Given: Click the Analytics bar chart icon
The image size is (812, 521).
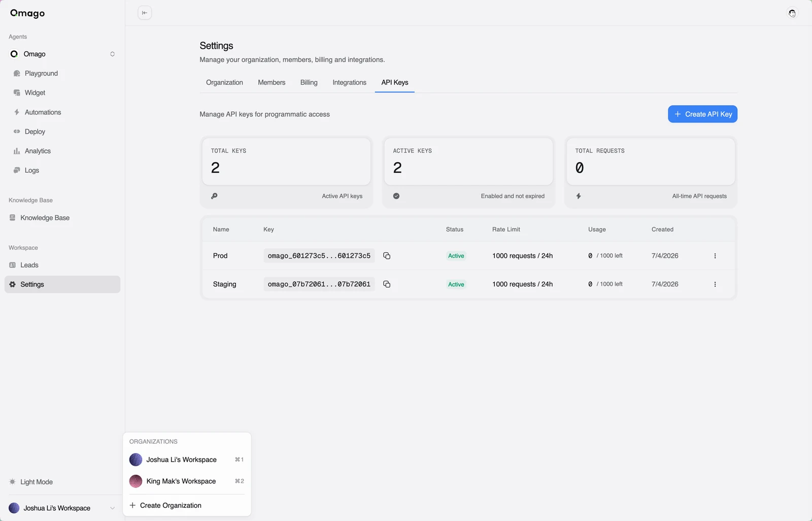Looking at the screenshot, I should pos(17,151).
